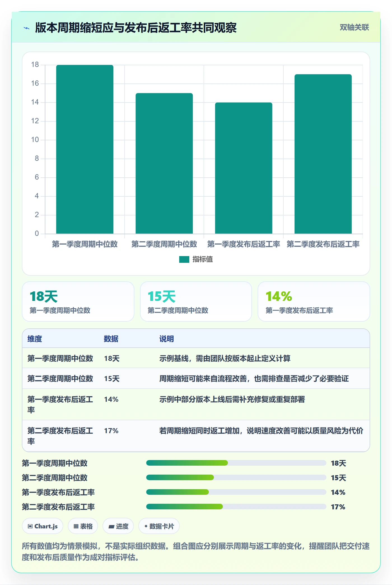The height and width of the screenshot is (585, 392).
Task: Select the 第一季度周期中位数 bar in chart
Action: (85, 149)
